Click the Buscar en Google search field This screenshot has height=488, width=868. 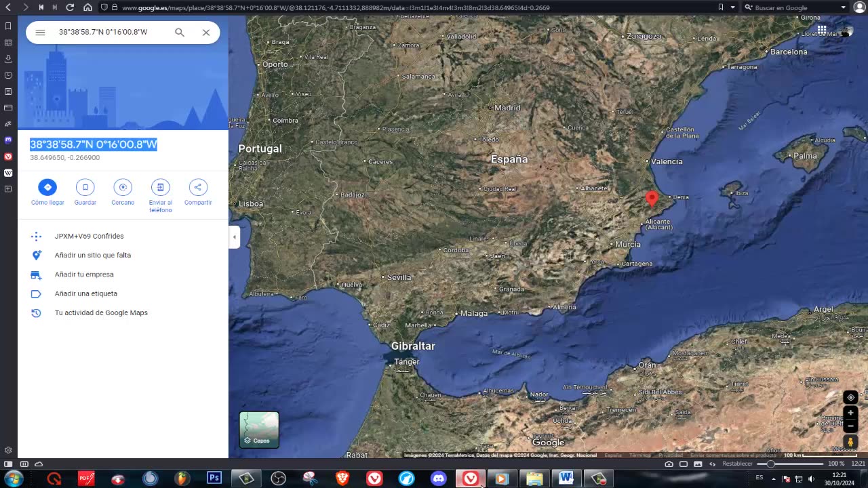pyautogui.click(x=793, y=7)
